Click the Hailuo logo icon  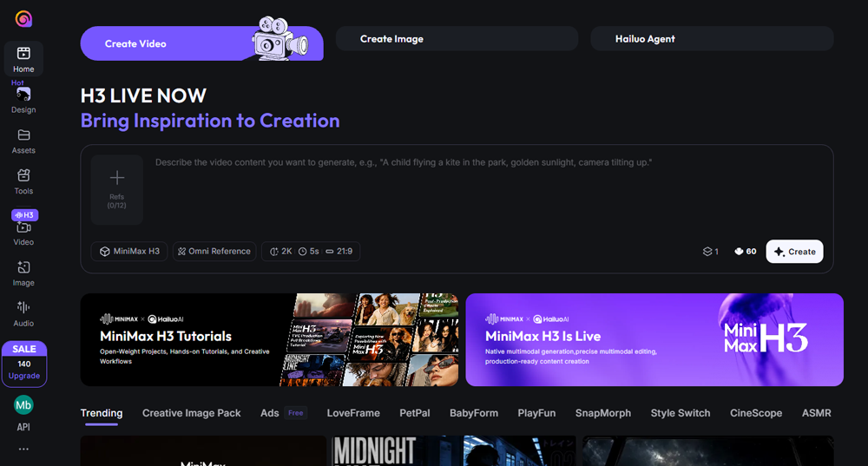(23, 19)
